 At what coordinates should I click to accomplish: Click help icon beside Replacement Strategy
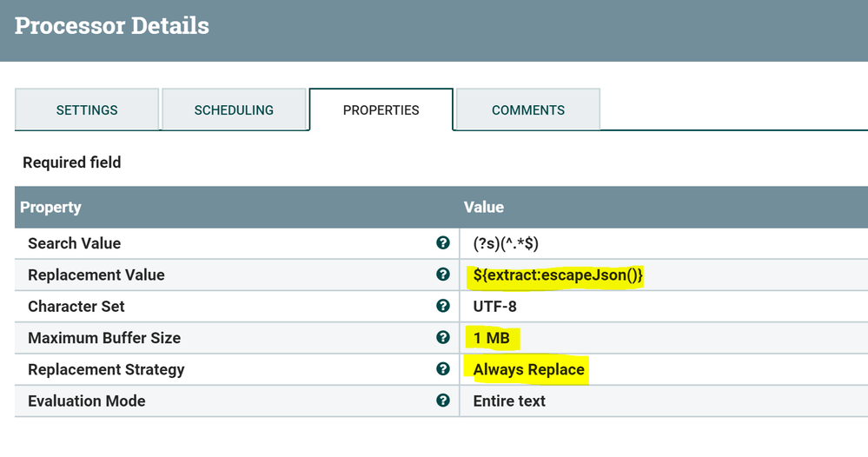pos(443,369)
